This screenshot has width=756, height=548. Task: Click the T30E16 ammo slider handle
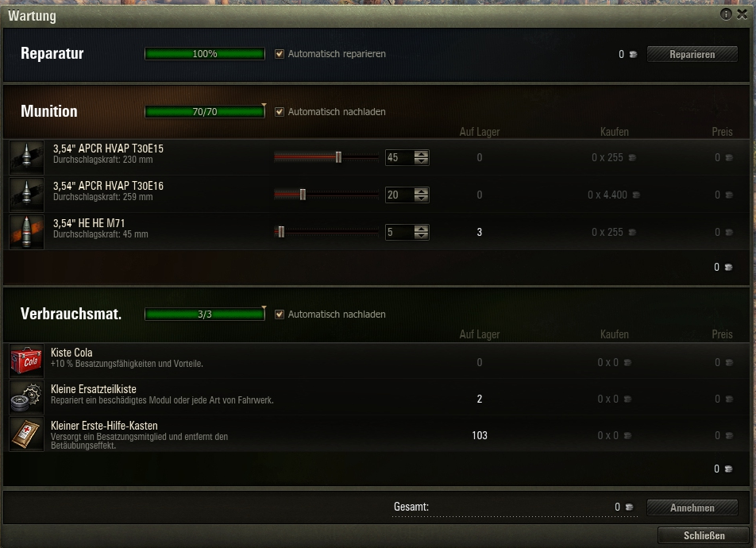tap(303, 195)
